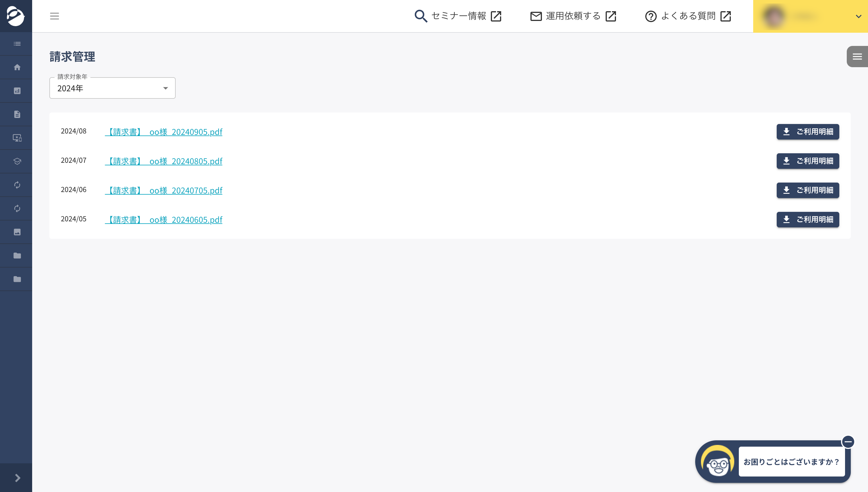868x492 pixels.
Task: Toggle the hamburger menu in header
Action: [x=55, y=16]
